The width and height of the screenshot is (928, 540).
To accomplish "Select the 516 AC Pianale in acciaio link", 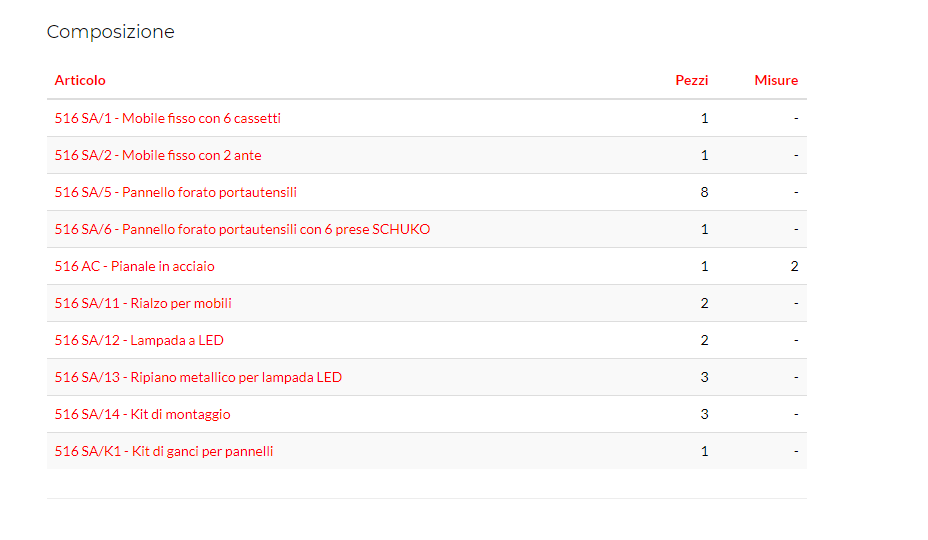I will [134, 266].
